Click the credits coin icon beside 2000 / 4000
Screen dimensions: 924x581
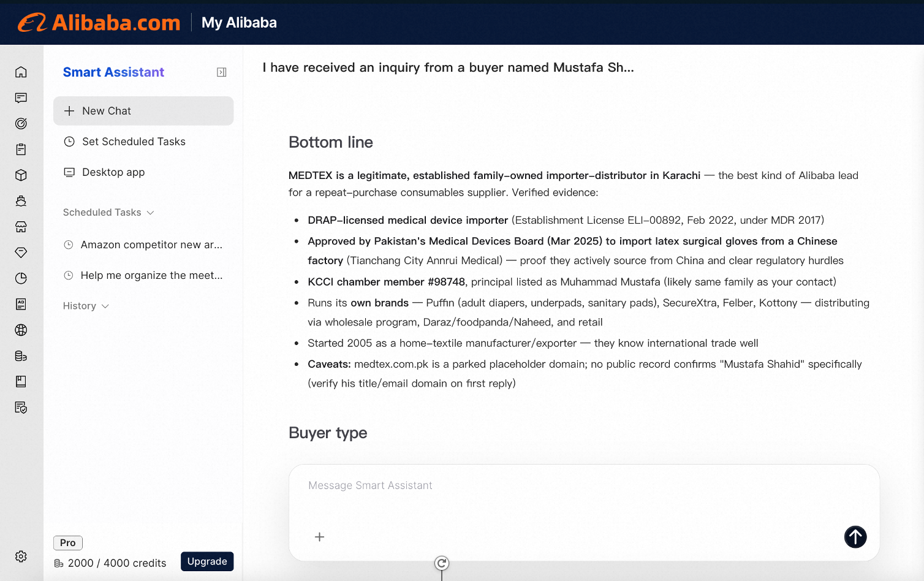coord(59,563)
